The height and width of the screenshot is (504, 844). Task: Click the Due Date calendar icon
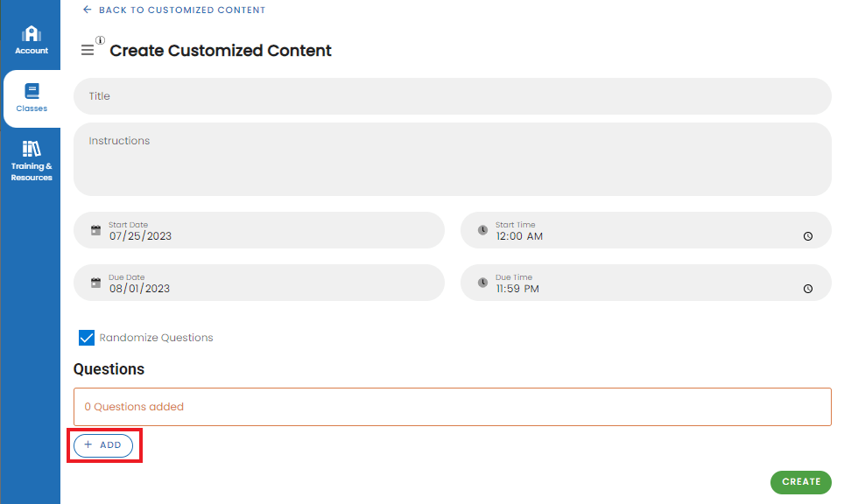click(96, 283)
